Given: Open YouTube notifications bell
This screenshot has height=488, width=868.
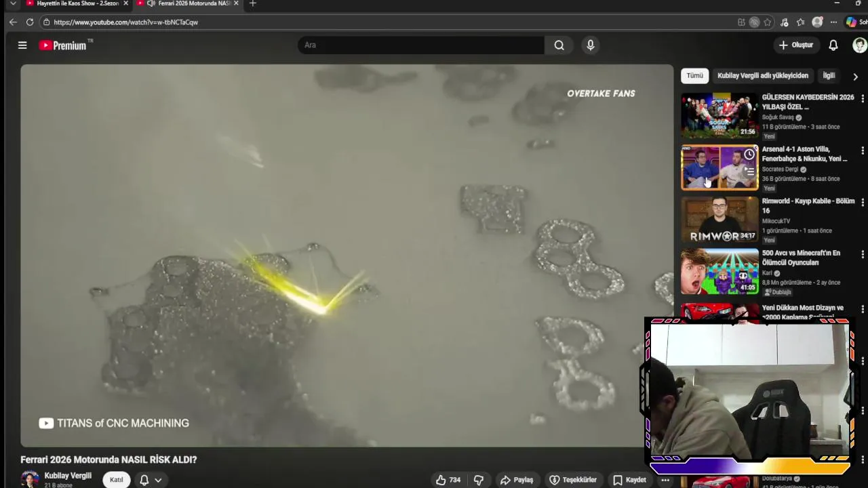Looking at the screenshot, I should click(x=833, y=45).
